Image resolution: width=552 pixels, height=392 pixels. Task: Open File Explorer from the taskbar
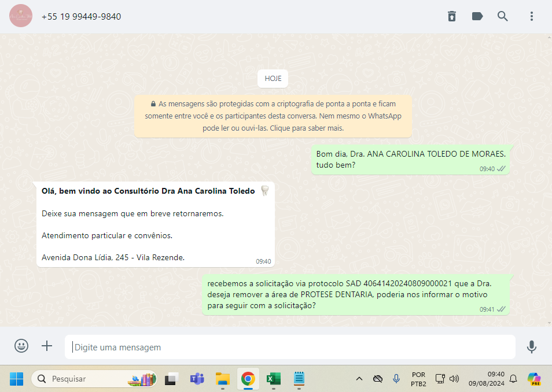[x=223, y=379]
